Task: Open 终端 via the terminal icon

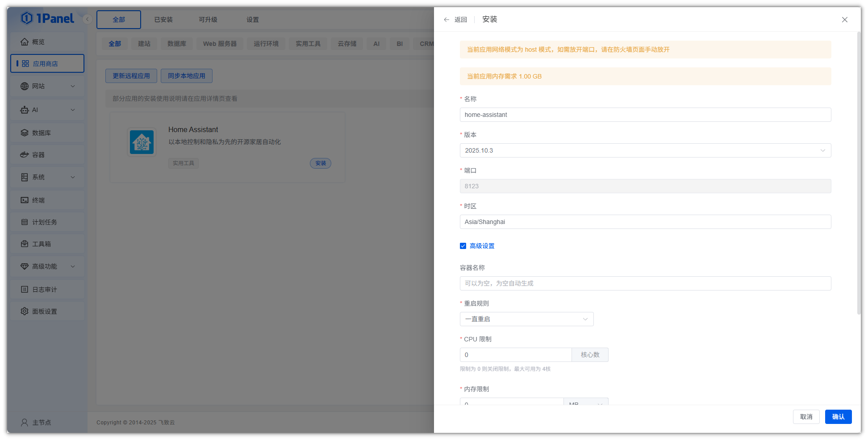Action: [x=25, y=200]
